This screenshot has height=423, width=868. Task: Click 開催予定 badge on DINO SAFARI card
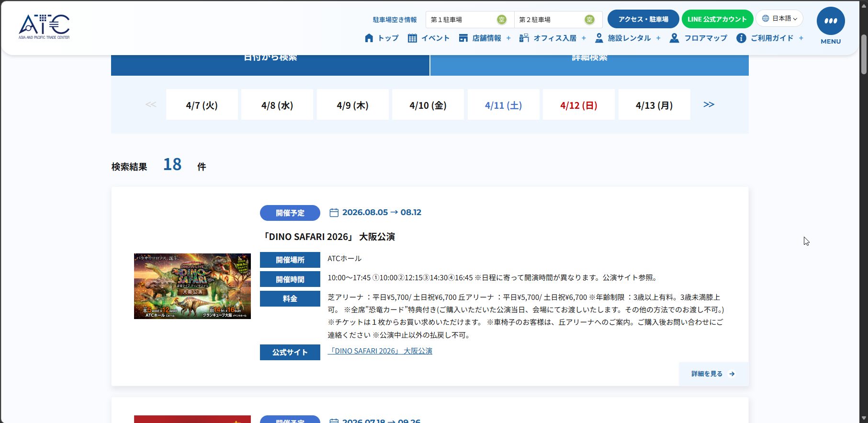[290, 213]
